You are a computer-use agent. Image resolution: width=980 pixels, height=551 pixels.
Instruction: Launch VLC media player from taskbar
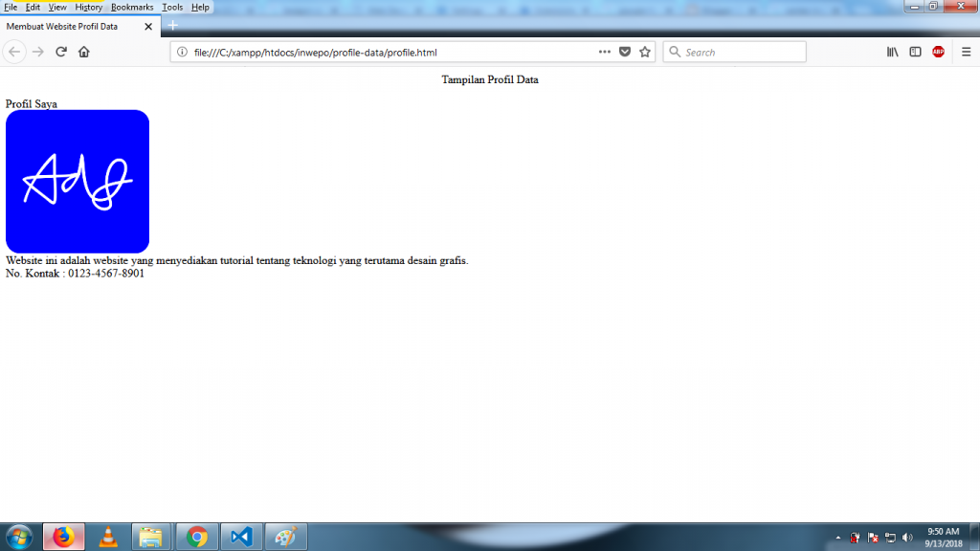(108, 537)
